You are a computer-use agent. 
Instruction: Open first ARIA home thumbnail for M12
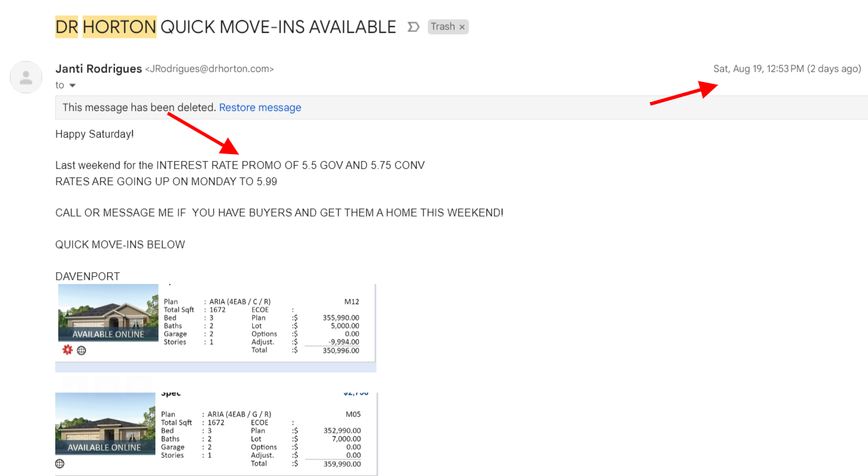coord(107,313)
